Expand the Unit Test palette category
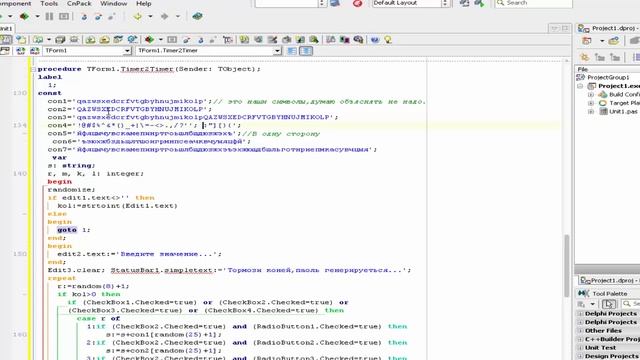This screenshot has height=360, width=640. click(580, 348)
